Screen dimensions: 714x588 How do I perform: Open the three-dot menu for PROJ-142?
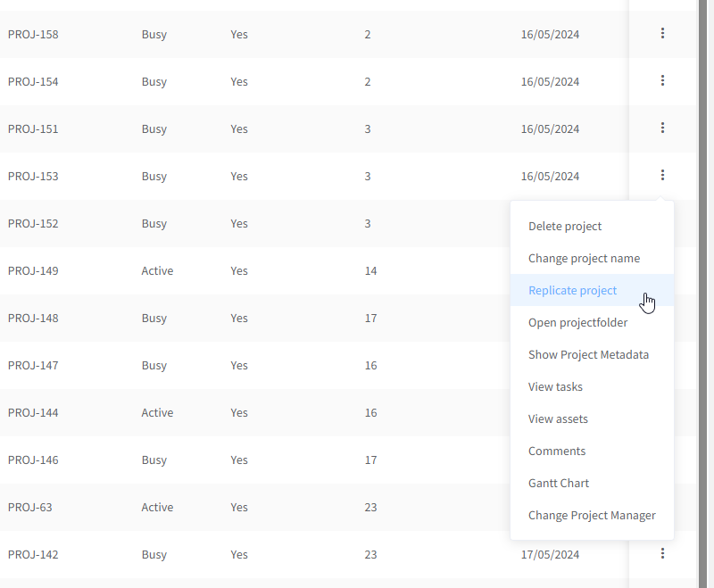click(x=662, y=554)
